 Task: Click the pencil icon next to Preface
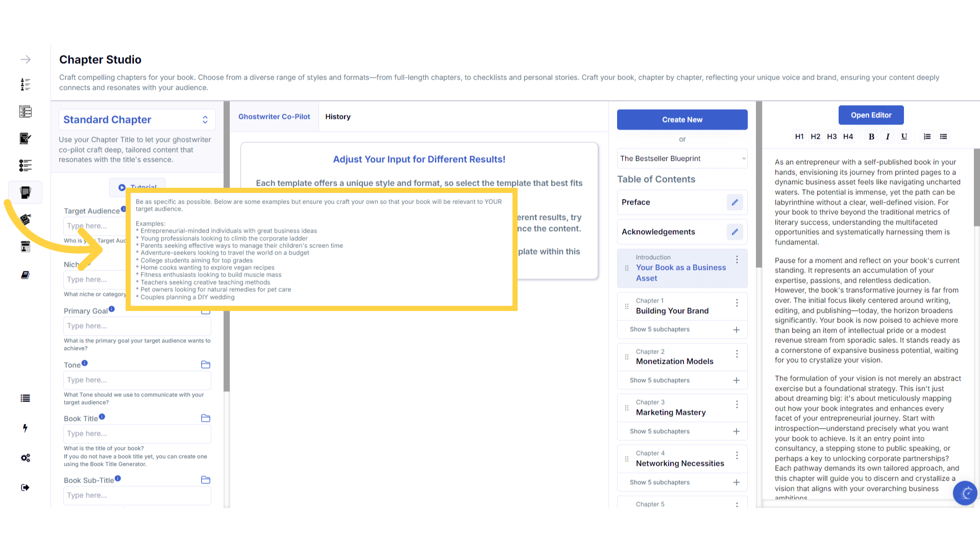(734, 202)
